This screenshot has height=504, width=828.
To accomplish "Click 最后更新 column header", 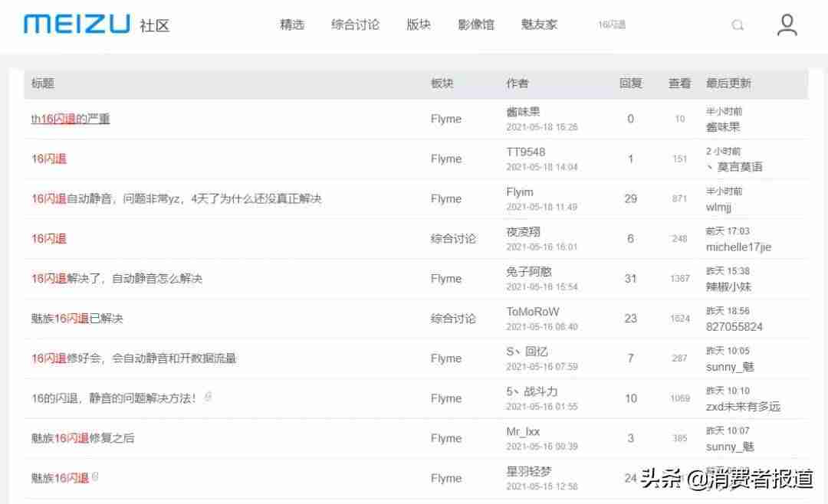I will [x=728, y=83].
